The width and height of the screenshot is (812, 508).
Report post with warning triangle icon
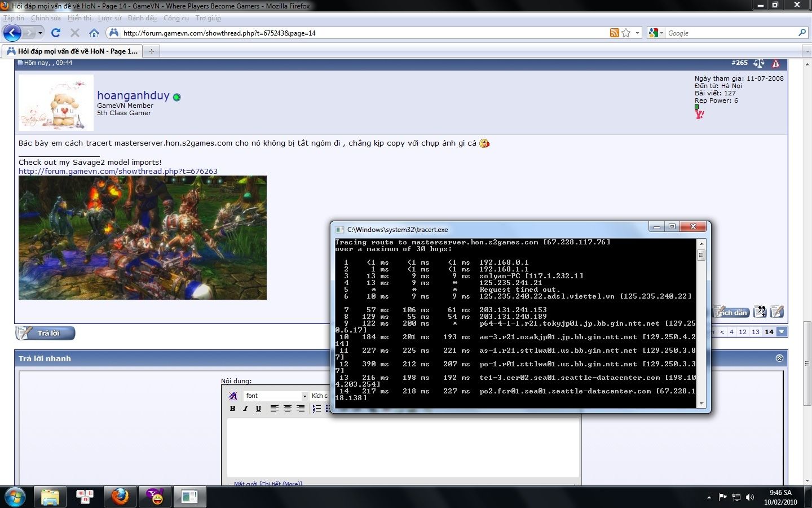pos(776,63)
